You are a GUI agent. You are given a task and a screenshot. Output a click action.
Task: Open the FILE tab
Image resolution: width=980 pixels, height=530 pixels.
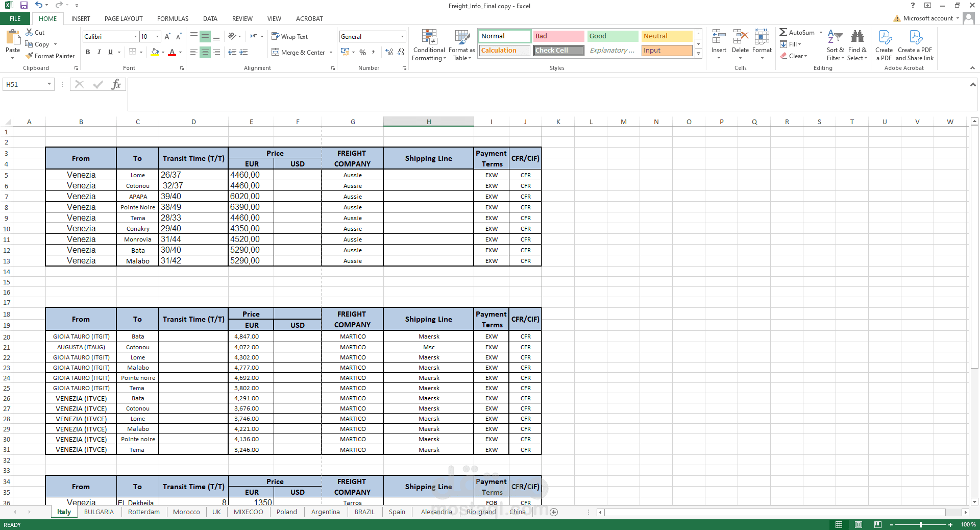[15, 19]
